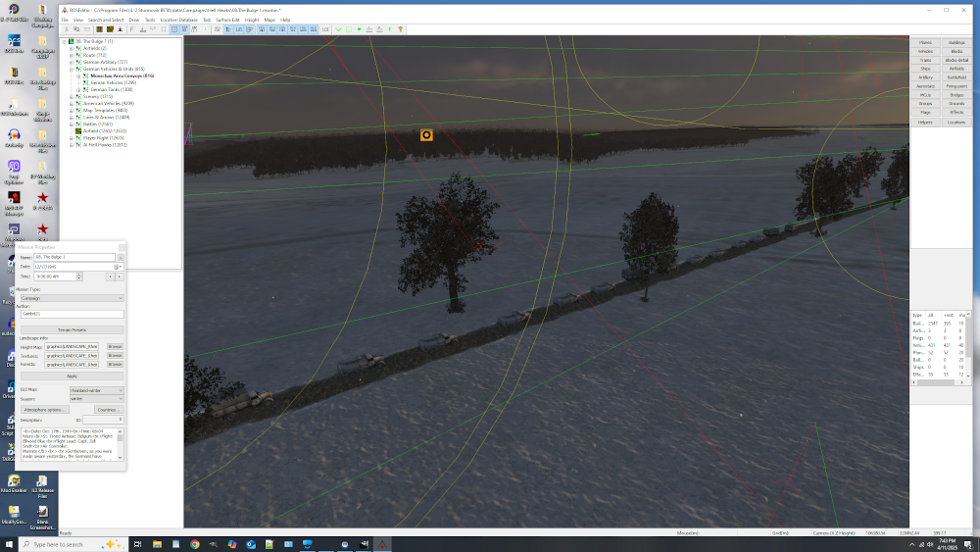Click the Cut scissors toolbar icon

click(67, 29)
